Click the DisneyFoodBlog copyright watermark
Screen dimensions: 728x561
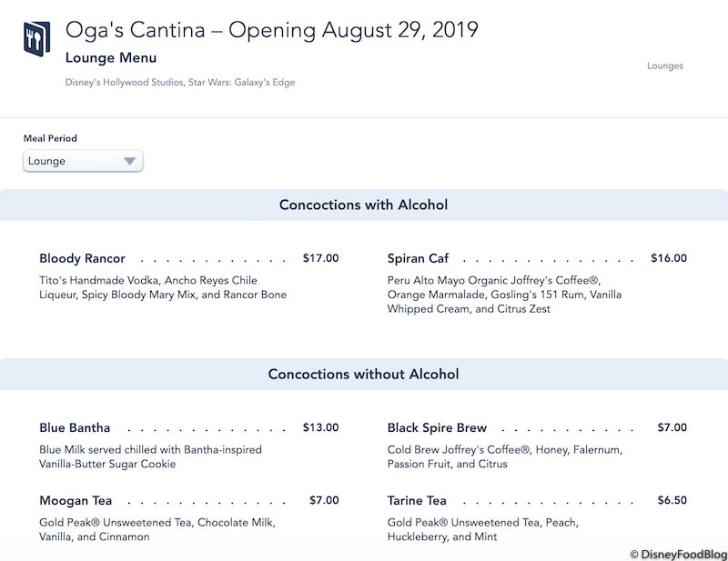pos(676,553)
